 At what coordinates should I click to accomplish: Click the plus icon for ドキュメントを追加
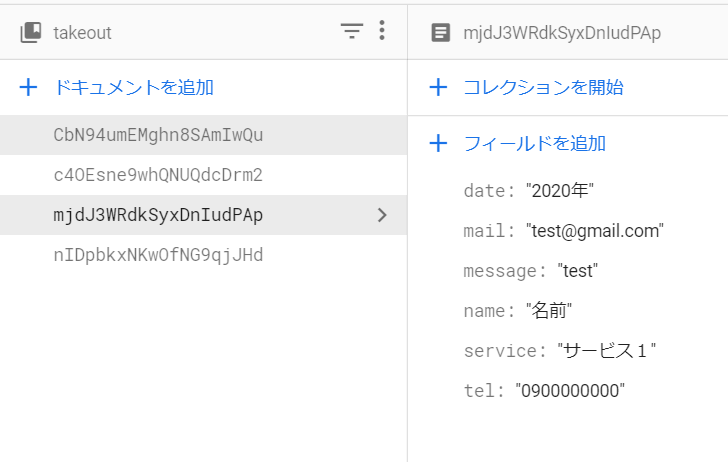[x=30, y=88]
